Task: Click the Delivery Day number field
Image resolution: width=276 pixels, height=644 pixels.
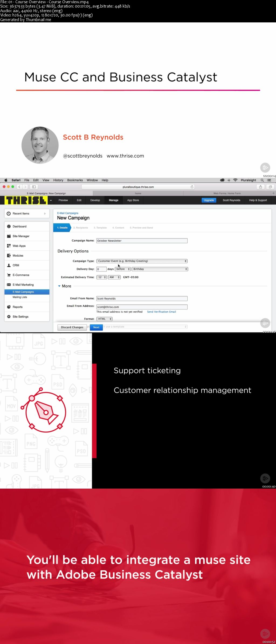Action: (x=101, y=269)
